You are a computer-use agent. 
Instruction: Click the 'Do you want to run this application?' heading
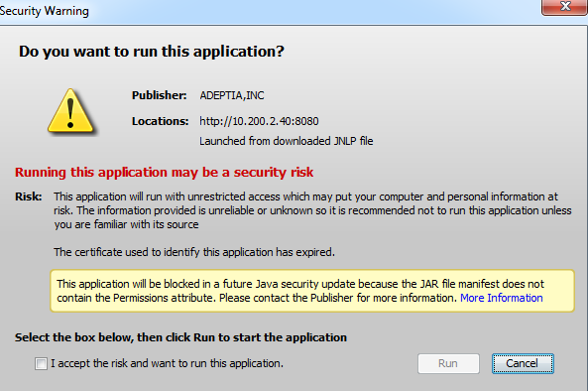tap(152, 52)
